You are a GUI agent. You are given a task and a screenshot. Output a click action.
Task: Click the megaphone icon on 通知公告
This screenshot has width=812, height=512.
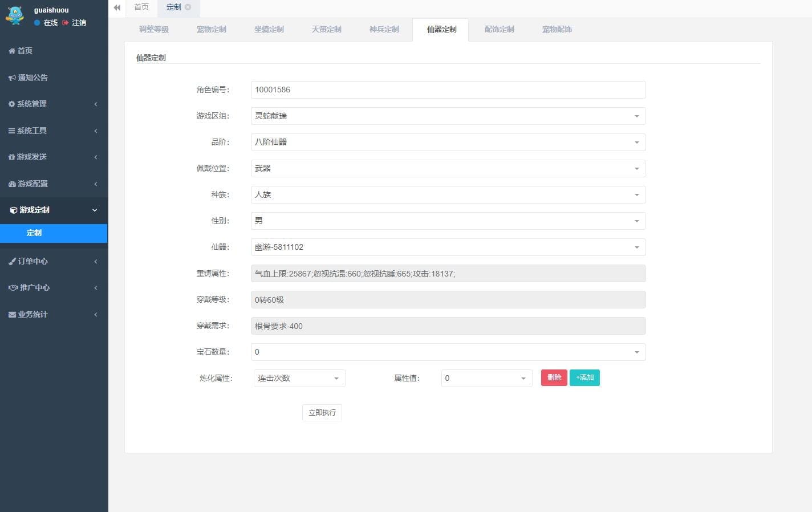tap(11, 77)
